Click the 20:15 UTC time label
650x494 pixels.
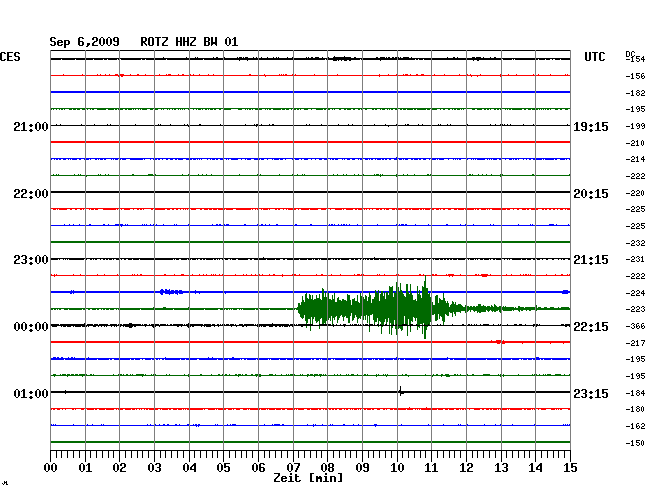pyautogui.click(x=591, y=194)
